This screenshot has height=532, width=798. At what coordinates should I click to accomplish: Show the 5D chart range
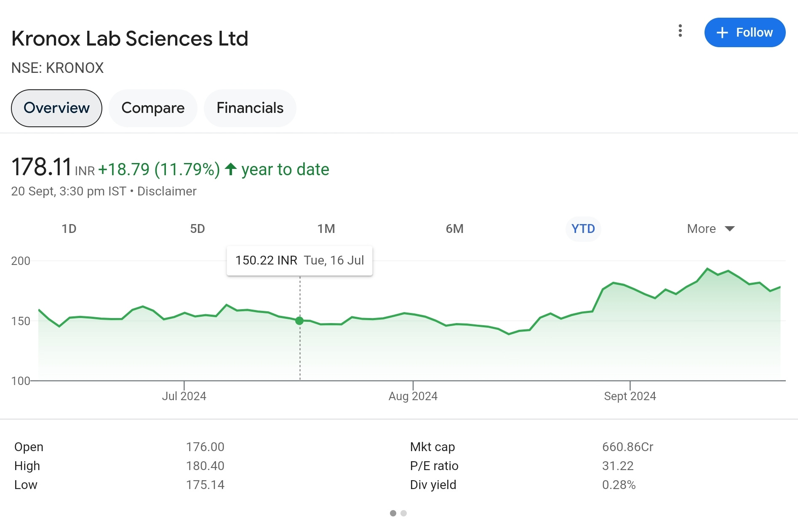pos(197,229)
